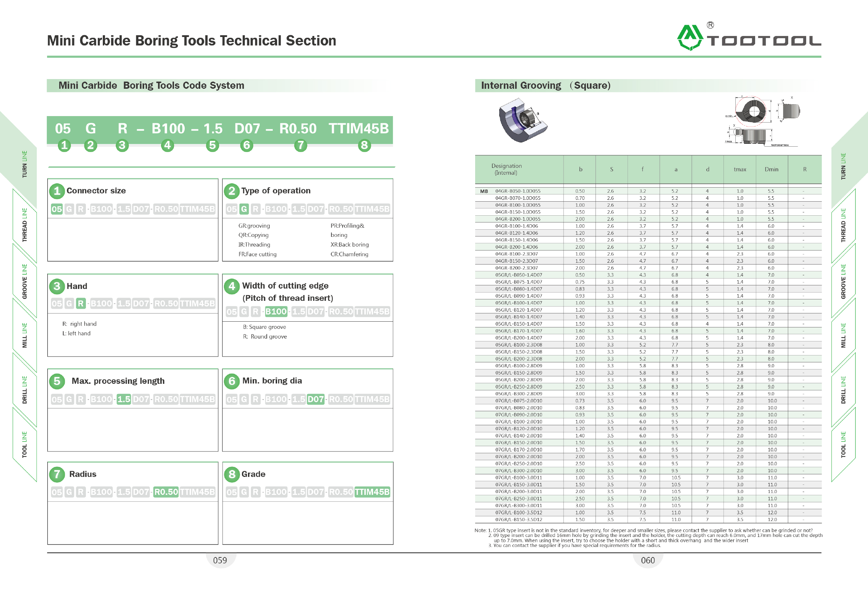The height and width of the screenshot is (593, 868).
Task: Click the green circled number 8 under TTIM45B
Action: pos(364,145)
